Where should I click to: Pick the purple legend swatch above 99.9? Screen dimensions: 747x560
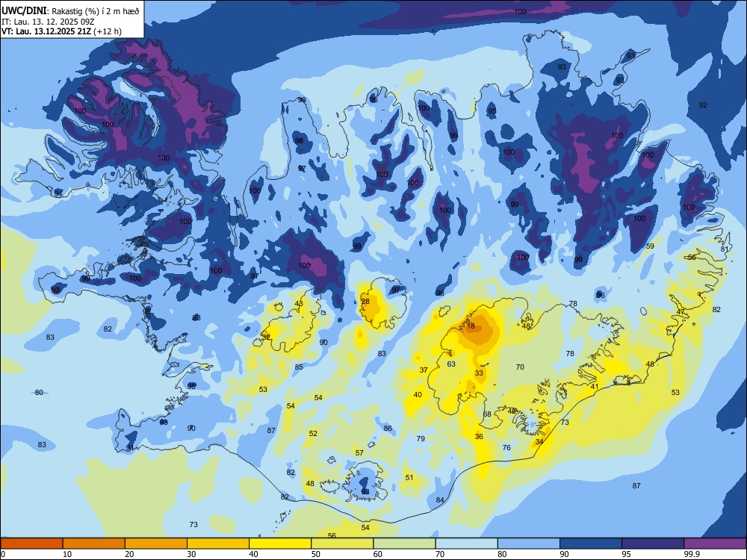(715, 544)
